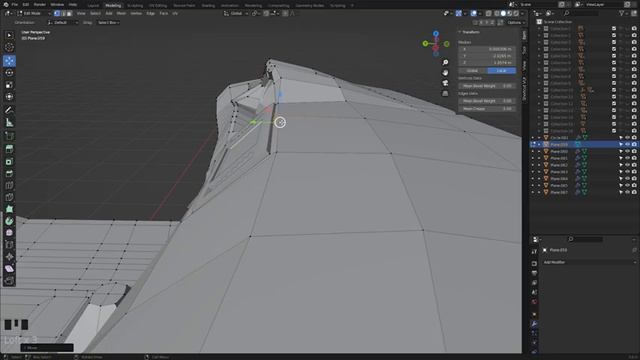Choose the Shear tool
This screenshot has height=360, width=640.
9,269
